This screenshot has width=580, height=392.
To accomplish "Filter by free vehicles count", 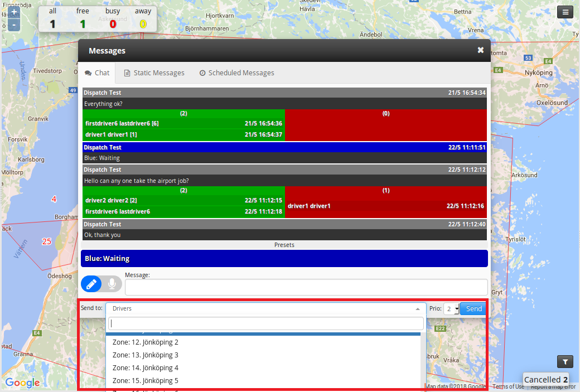I will (83, 19).
